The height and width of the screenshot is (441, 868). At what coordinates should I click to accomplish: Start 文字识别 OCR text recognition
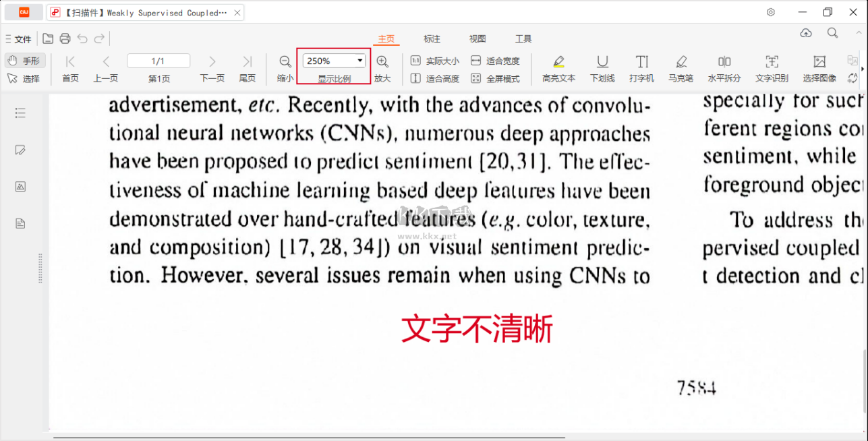[x=772, y=69]
